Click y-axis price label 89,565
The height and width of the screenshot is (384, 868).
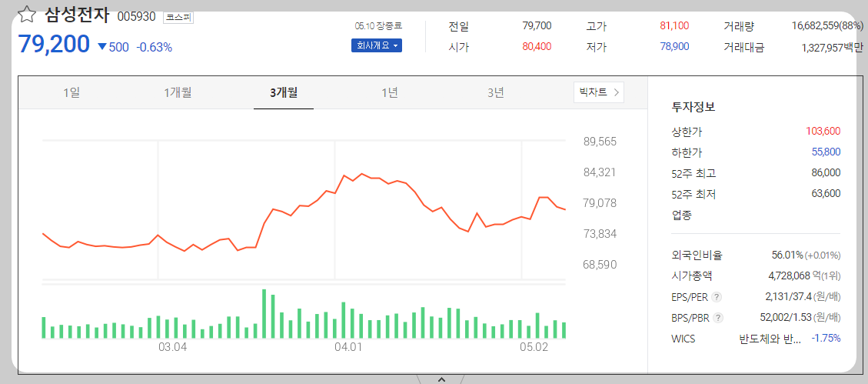(600, 142)
